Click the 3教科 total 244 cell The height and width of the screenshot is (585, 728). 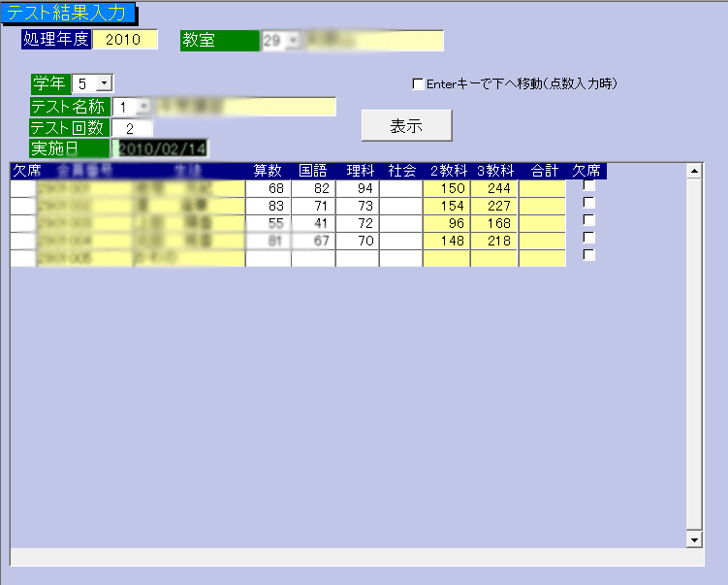494,188
